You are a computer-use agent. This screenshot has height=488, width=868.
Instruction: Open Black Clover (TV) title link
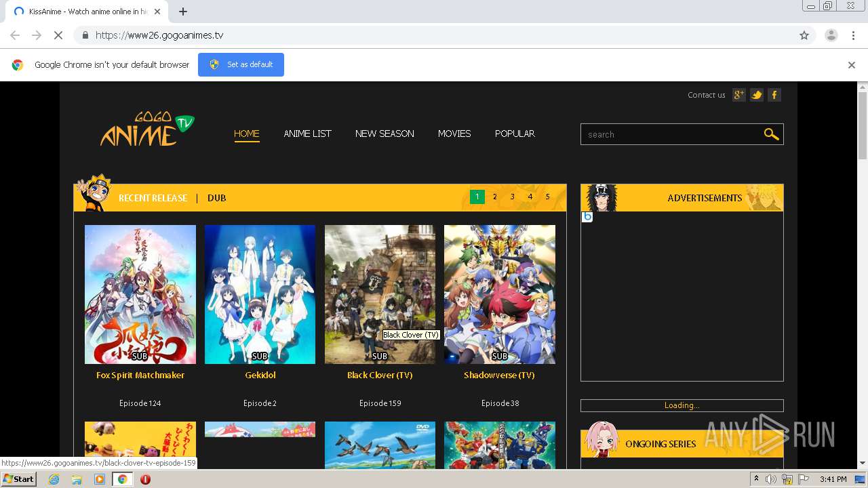pyautogui.click(x=380, y=375)
